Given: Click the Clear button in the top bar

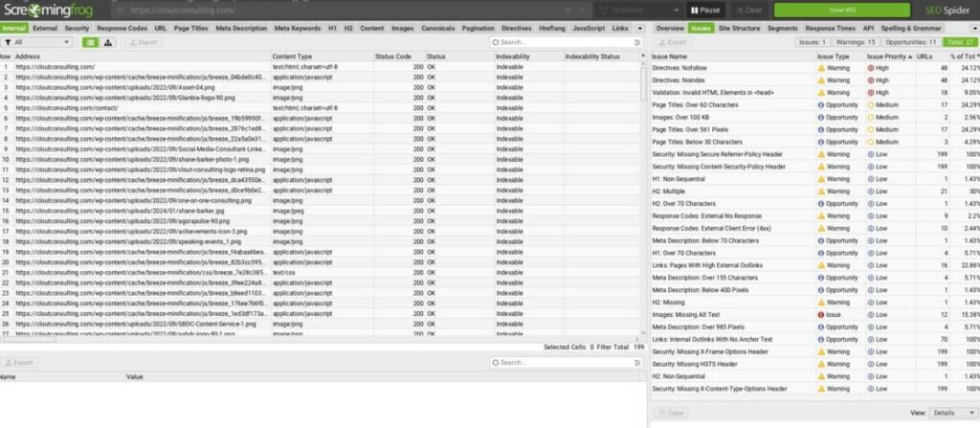Looking at the screenshot, I should point(748,10).
